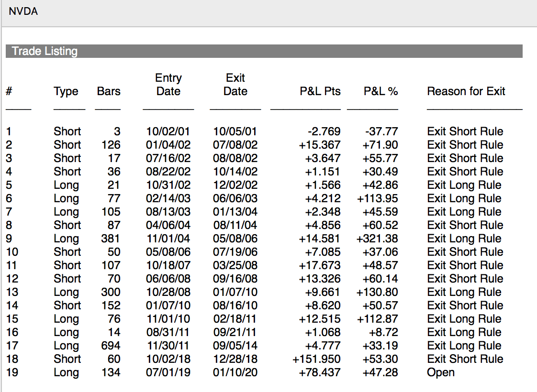Click Exit Short Rule in trade 18 row
Screen dimensions: 537x392
tap(465, 359)
